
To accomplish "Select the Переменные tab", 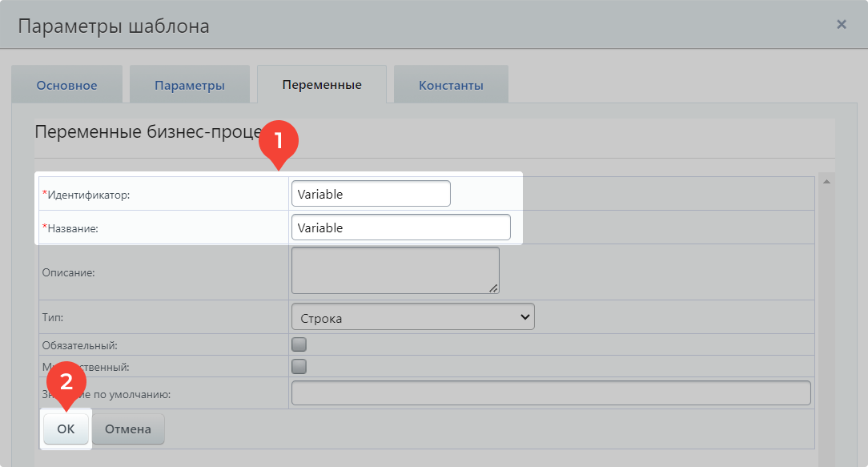I will [321, 85].
